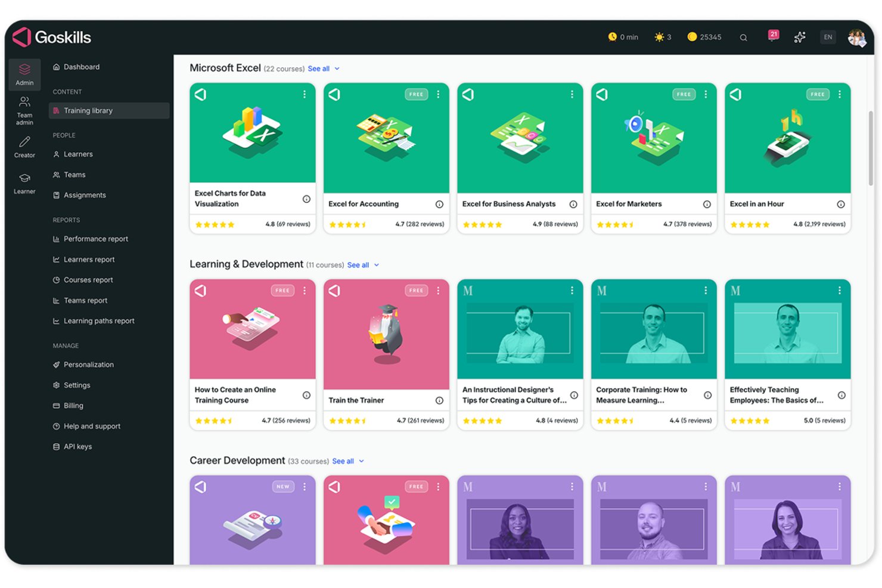
Task: Open the search magnifier icon
Action: click(743, 38)
